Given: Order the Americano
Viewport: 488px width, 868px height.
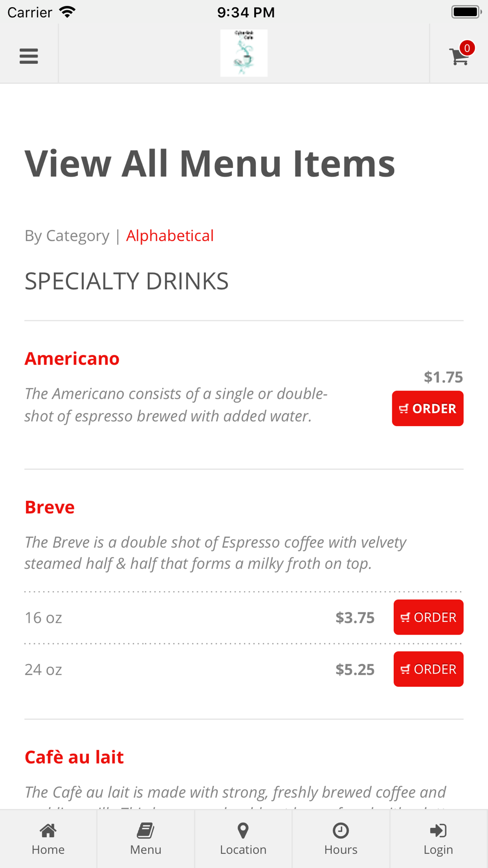Looking at the screenshot, I should pyautogui.click(x=427, y=409).
